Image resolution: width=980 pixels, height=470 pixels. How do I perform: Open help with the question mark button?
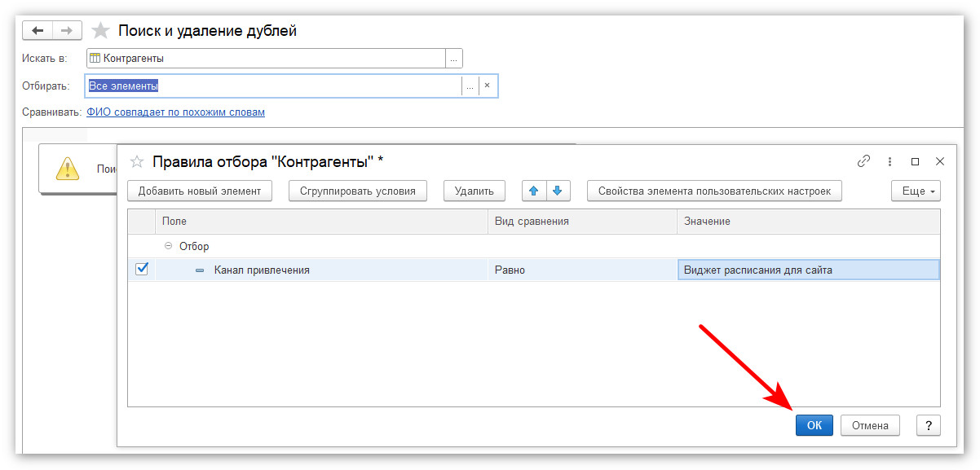pyautogui.click(x=929, y=425)
